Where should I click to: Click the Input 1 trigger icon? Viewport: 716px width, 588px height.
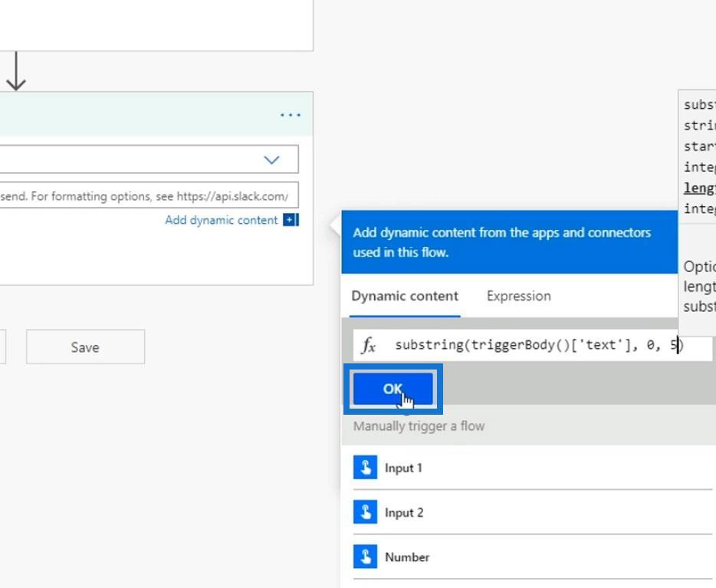click(x=366, y=468)
